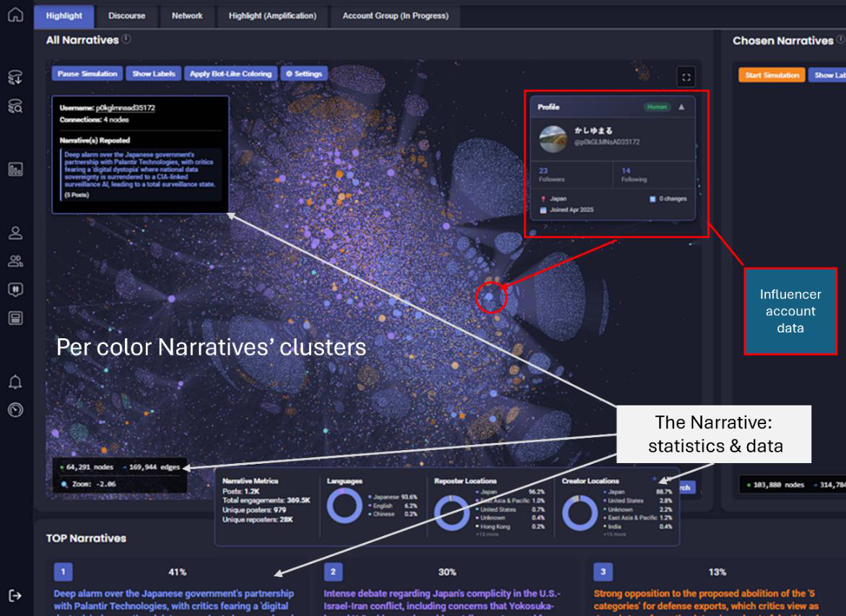Click the profile avatar image
Screen dimensions: 846x616
(x=553, y=138)
